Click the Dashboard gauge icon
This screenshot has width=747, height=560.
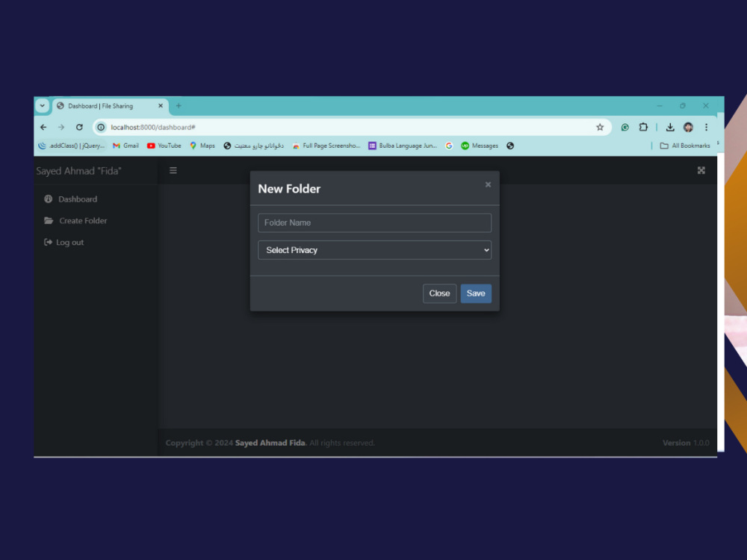pyautogui.click(x=48, y=199)
